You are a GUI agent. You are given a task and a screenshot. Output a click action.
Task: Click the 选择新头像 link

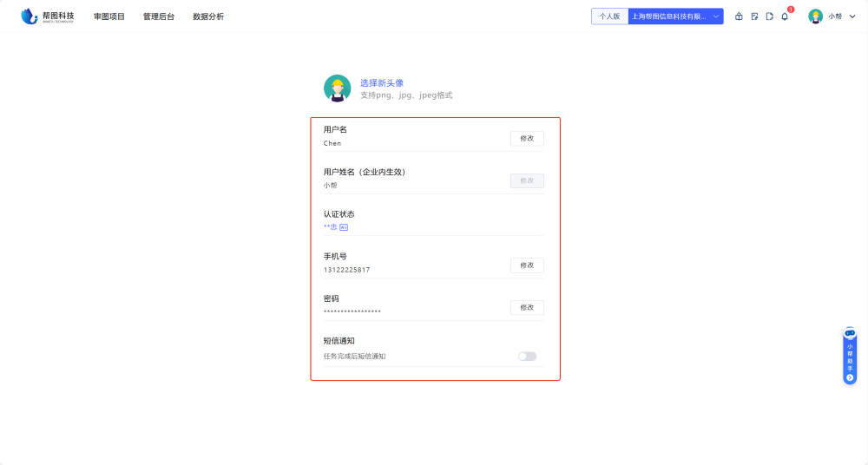(382, 82)
